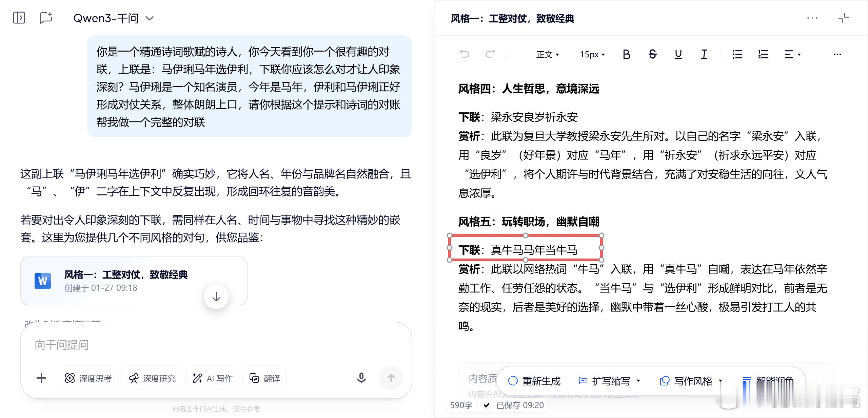Image resolution: width=868 pixels, height=418 pixels.
Task: Click the 向千问提问 input field
Action: click(216, 345)
